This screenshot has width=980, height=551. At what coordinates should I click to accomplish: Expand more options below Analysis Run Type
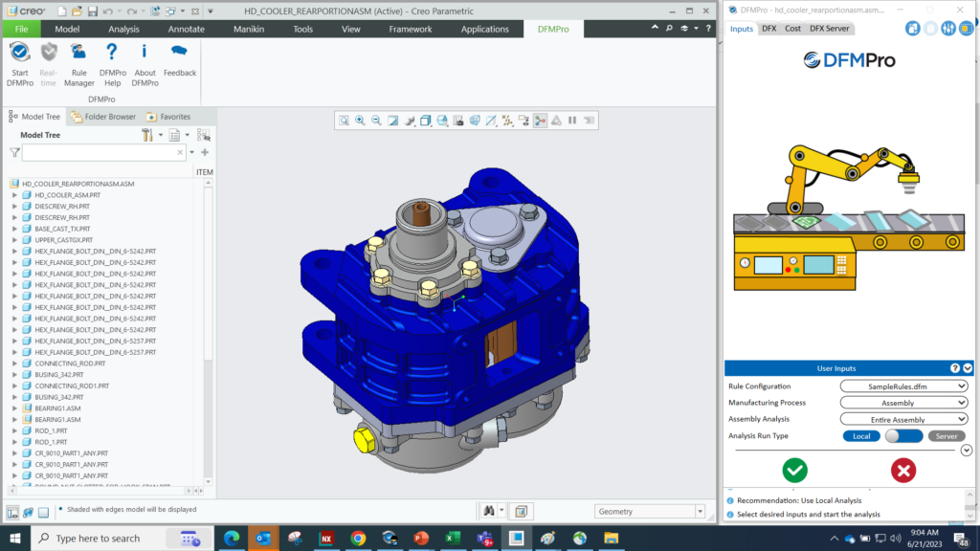click(x=967, y=451)
